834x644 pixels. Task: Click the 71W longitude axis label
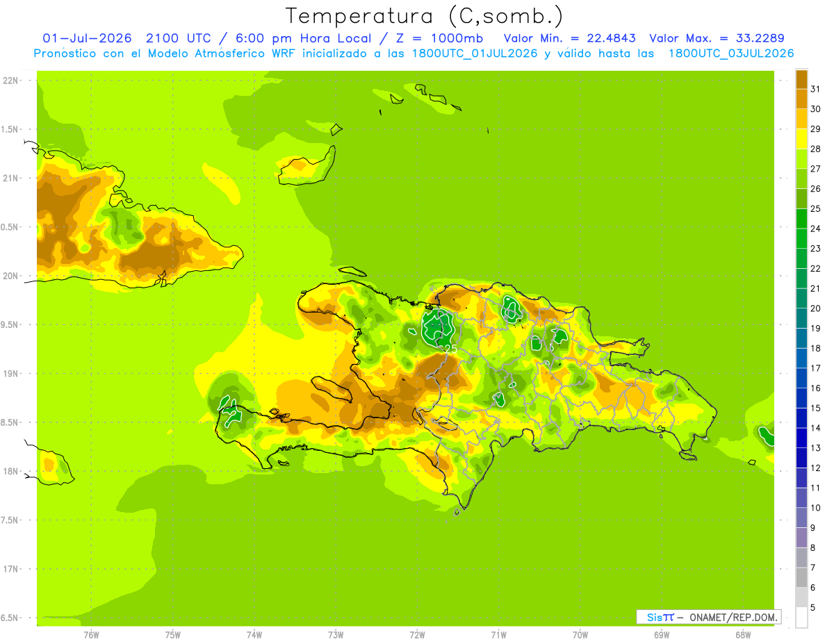(498, 634)
